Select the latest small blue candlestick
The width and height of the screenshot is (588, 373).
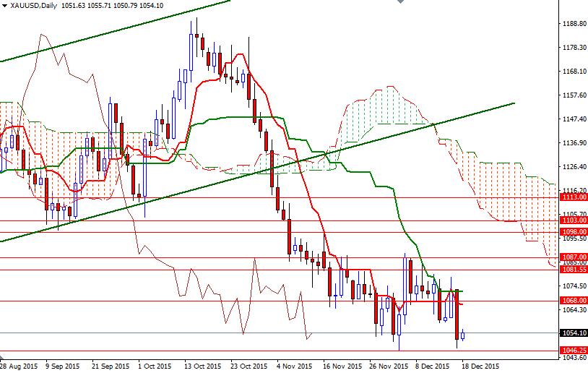(463, 335)
